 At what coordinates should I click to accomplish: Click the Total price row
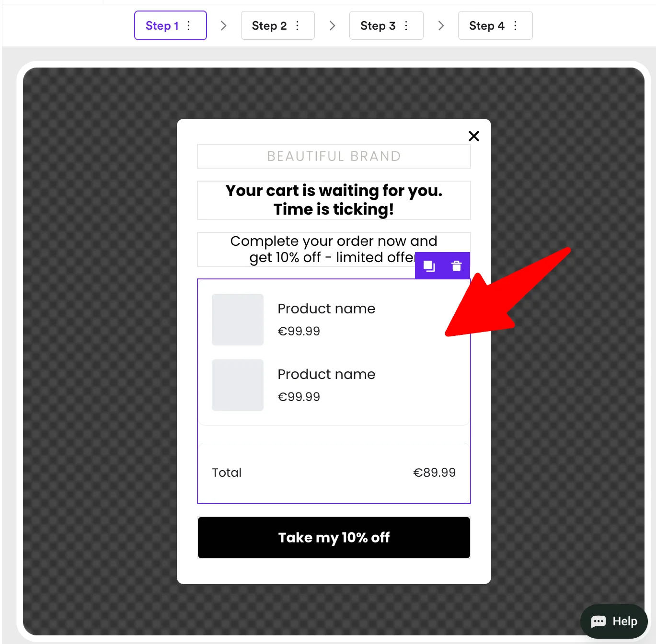[x=334, y=472]
